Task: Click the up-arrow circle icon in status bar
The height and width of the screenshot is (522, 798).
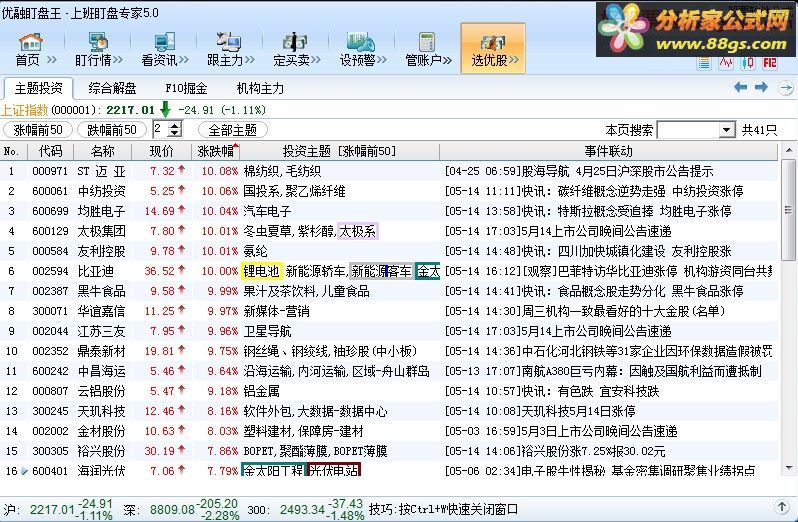Action: (781, 507)
